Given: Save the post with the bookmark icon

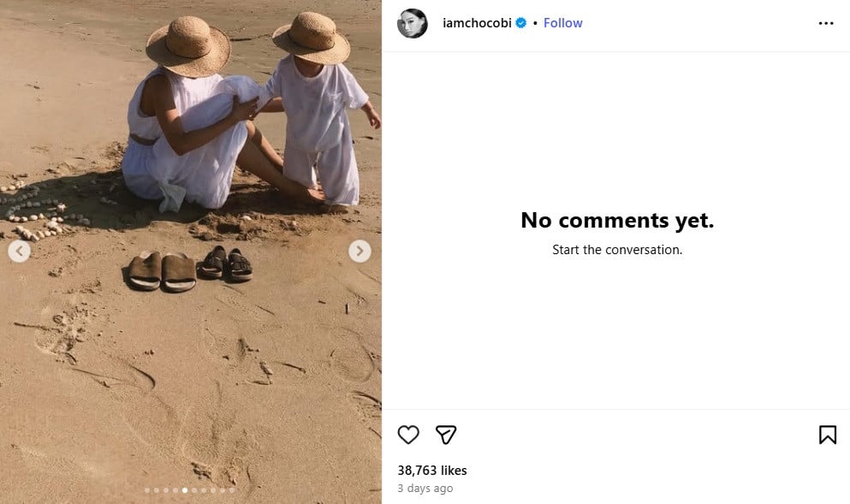Looking at the screenshot, I should 827,435.
